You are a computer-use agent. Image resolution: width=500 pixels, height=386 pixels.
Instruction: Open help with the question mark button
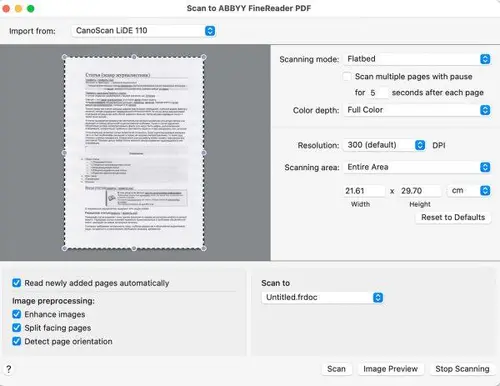coord(9,369)
